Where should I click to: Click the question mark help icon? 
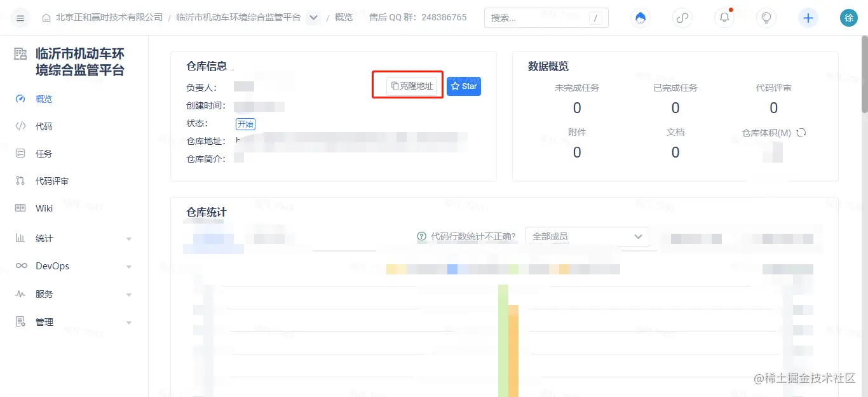tap(422, 236)
